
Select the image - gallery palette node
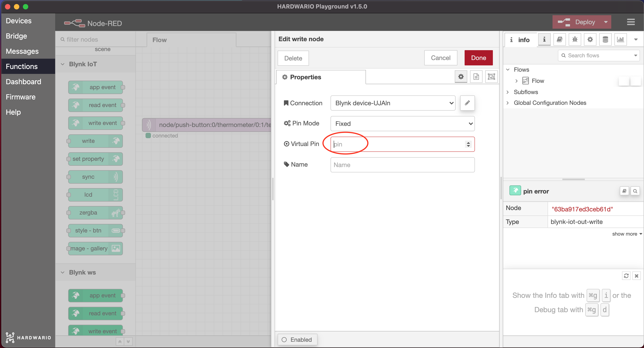coord(96,248)
